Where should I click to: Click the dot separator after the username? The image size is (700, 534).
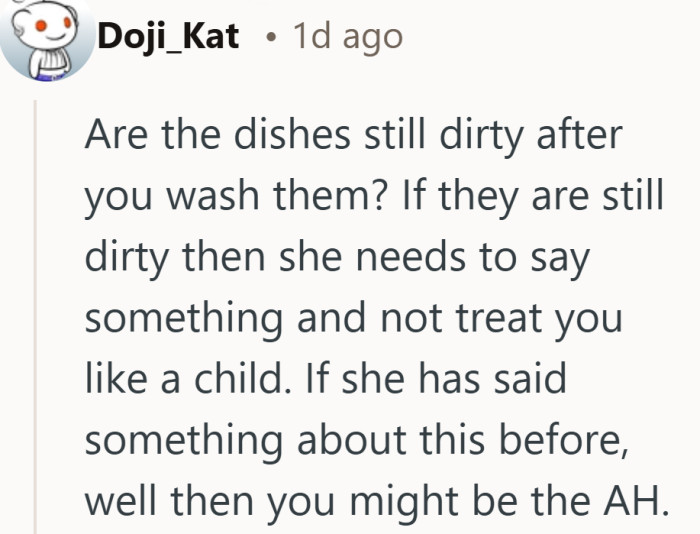click(269, 38)
